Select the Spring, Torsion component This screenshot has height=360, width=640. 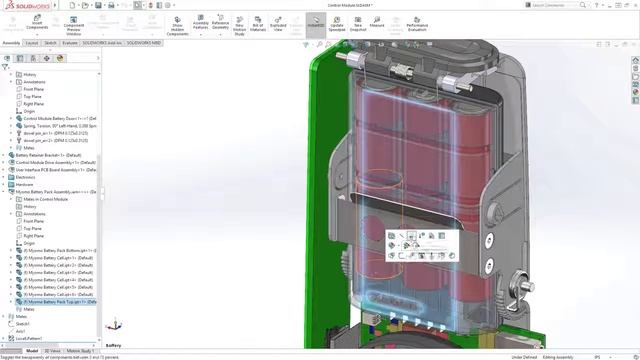coord(60,126)
